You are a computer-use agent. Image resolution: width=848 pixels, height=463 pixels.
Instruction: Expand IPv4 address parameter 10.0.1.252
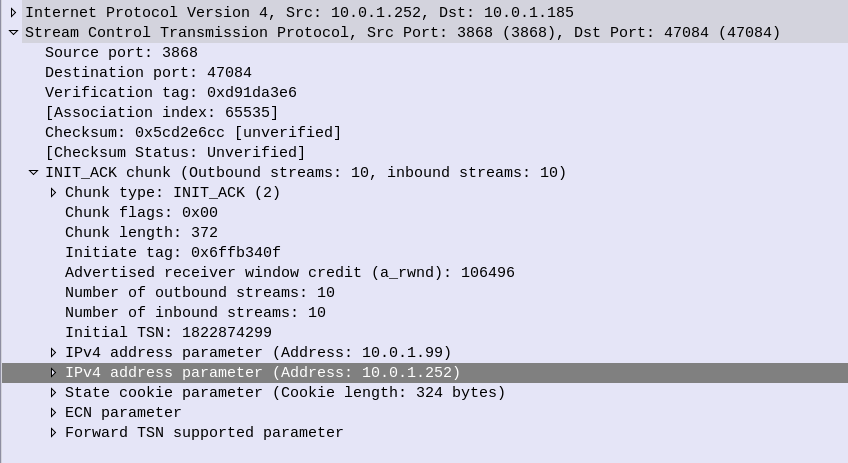click(54, 373)
